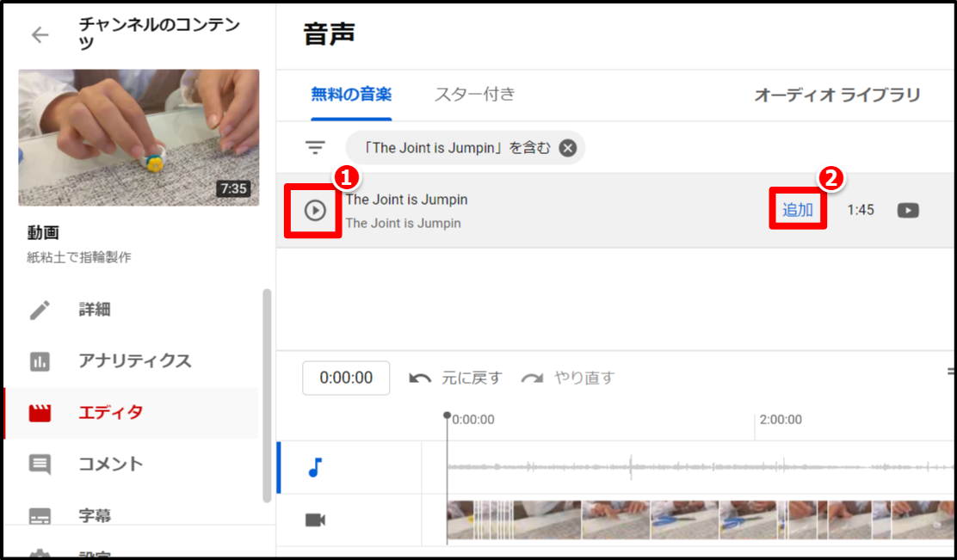Click the 音声 heading
Screen dimensions: 957x560
pyautogui.click(x=329, y=34)
